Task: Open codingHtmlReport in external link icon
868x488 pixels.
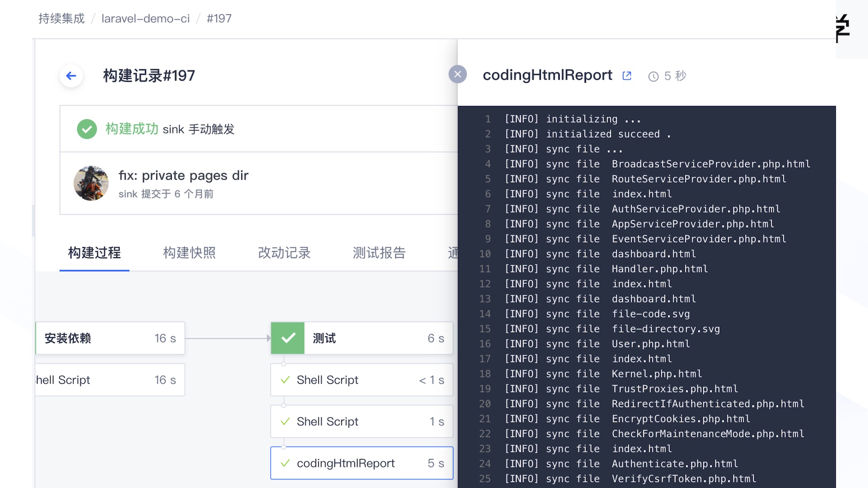Action: coord(627,76)
